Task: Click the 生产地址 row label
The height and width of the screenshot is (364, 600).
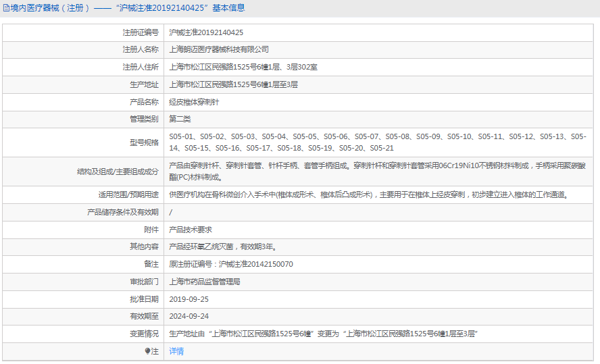Action: point(145,84)
